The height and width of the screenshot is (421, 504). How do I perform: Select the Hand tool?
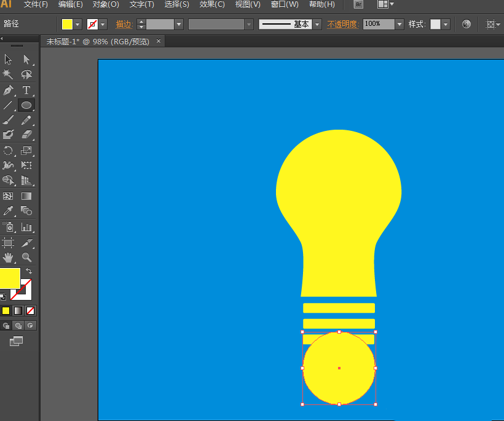[8, 258]
